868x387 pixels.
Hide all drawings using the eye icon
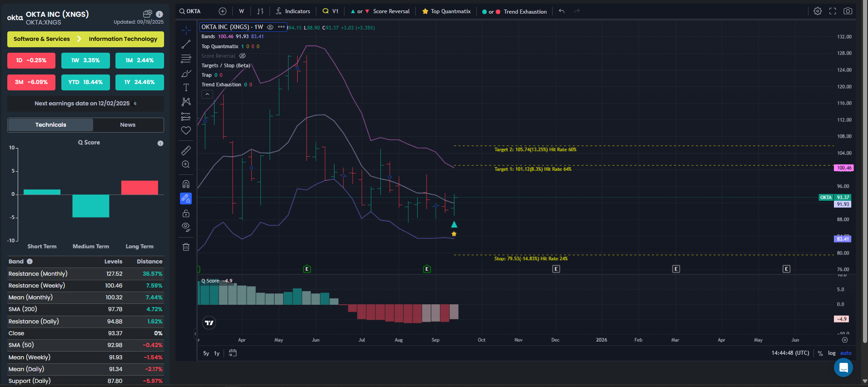pos(186,227)
